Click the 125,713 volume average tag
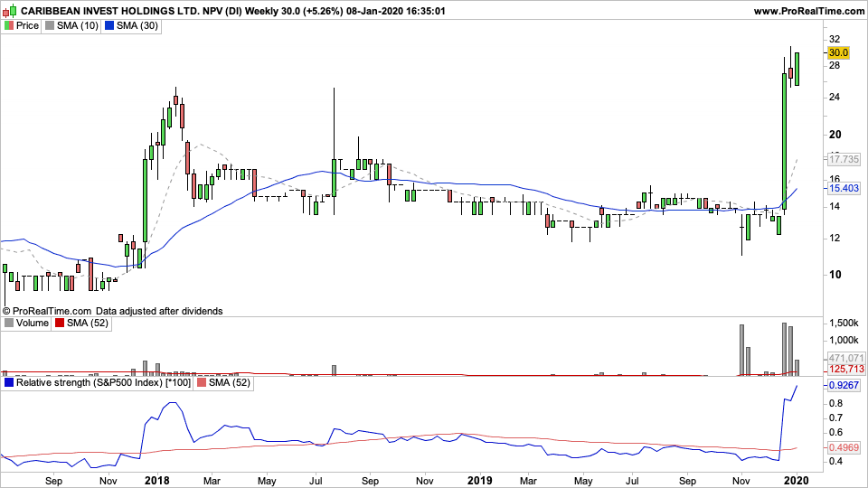The width and height of the screenshot is (868, 488). click(x=846, y=369)
